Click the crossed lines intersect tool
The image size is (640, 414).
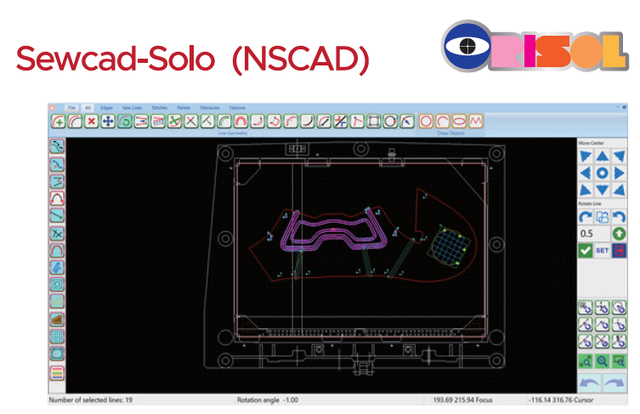pos(191,121)
